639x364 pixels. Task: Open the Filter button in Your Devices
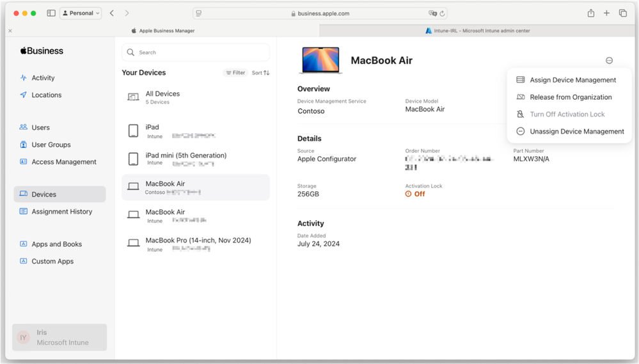[235, 72]
